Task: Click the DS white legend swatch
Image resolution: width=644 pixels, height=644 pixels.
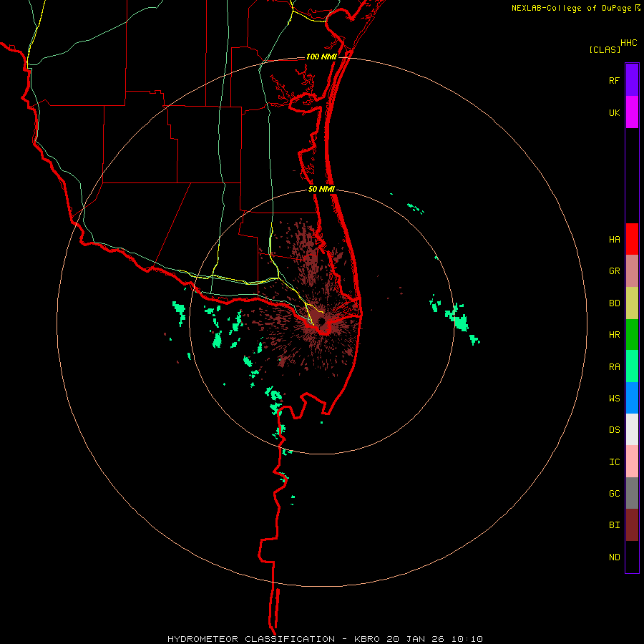Action: [x=632, y=429]
